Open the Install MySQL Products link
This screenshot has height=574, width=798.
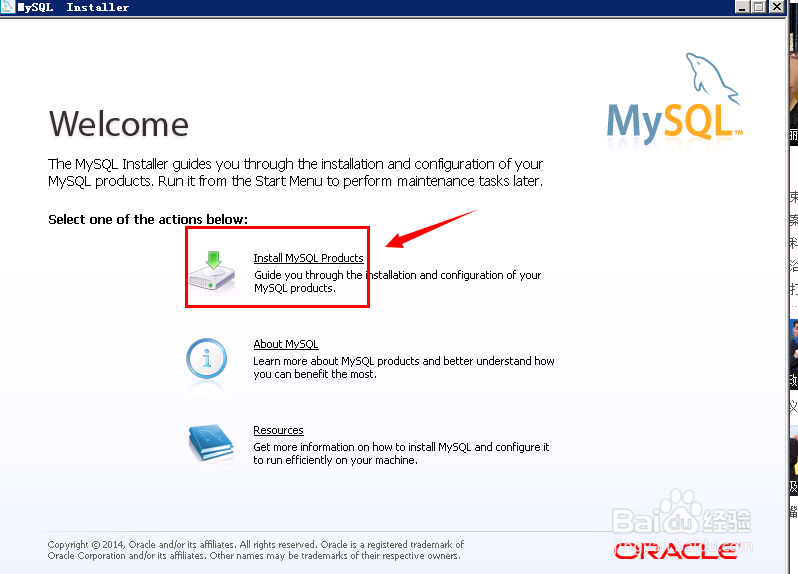308,258
